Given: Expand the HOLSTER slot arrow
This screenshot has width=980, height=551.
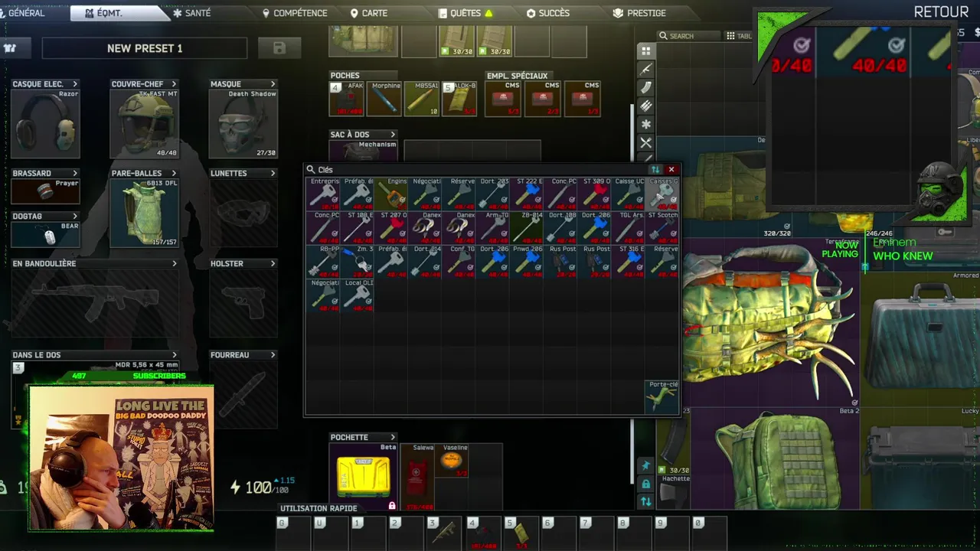Looking at the screenshot, I should [x=273, y=264].
